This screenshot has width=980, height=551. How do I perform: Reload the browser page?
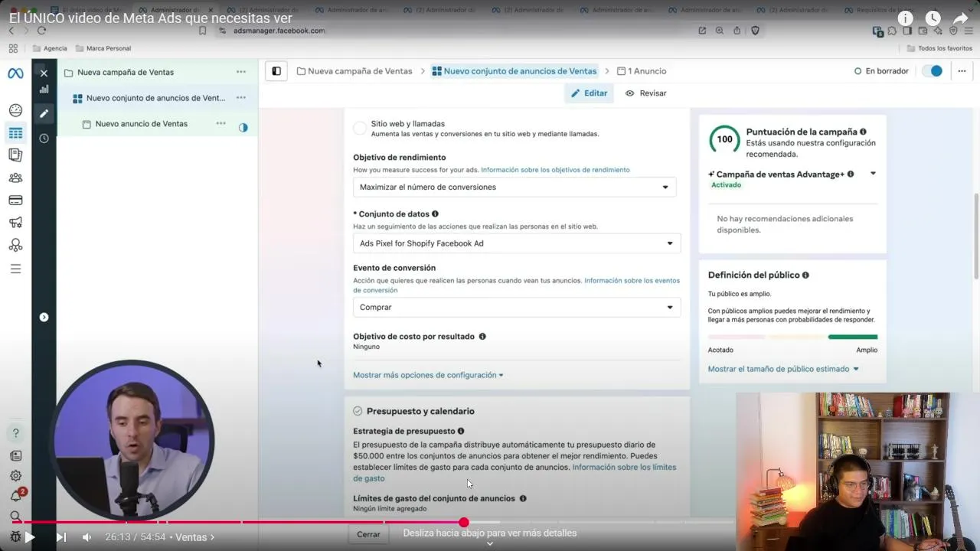[41, 31]
